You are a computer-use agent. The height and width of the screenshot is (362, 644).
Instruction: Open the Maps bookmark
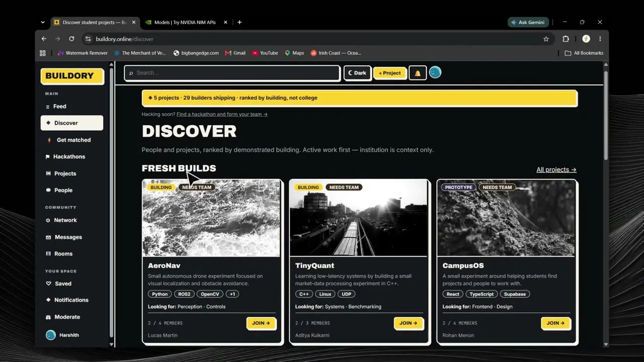click(294, 53)
